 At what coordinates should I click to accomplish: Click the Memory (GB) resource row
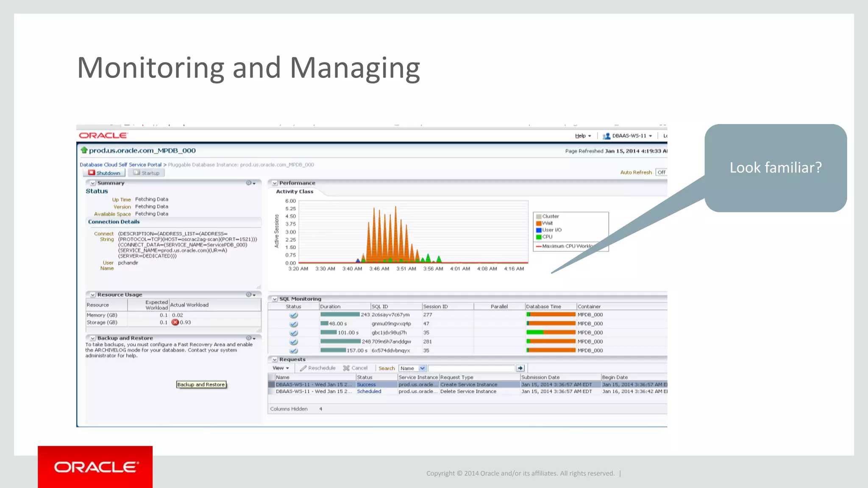click(x=173, y=315)
